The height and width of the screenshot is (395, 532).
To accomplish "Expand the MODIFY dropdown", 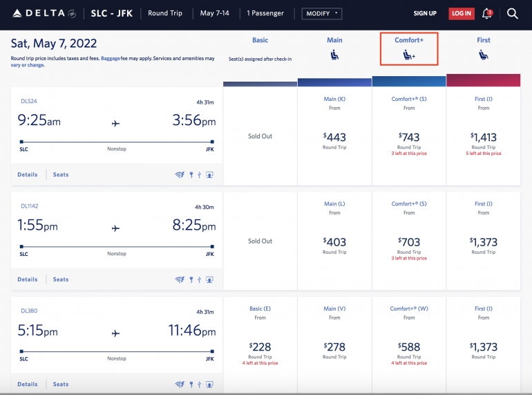I will coord(321,13).
